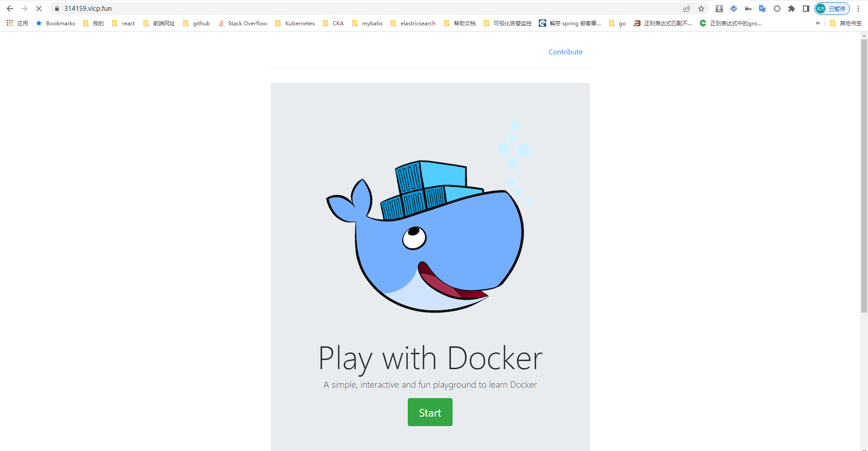Click the Docker whale image

[429, 217]
